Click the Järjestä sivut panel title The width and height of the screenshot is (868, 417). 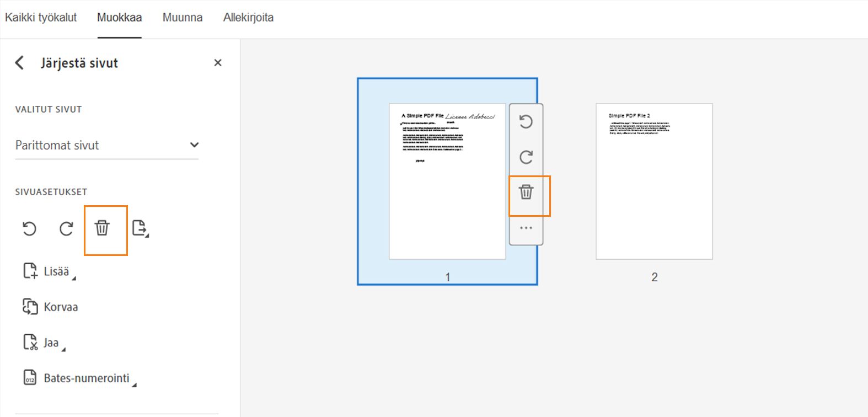[79, 63]
